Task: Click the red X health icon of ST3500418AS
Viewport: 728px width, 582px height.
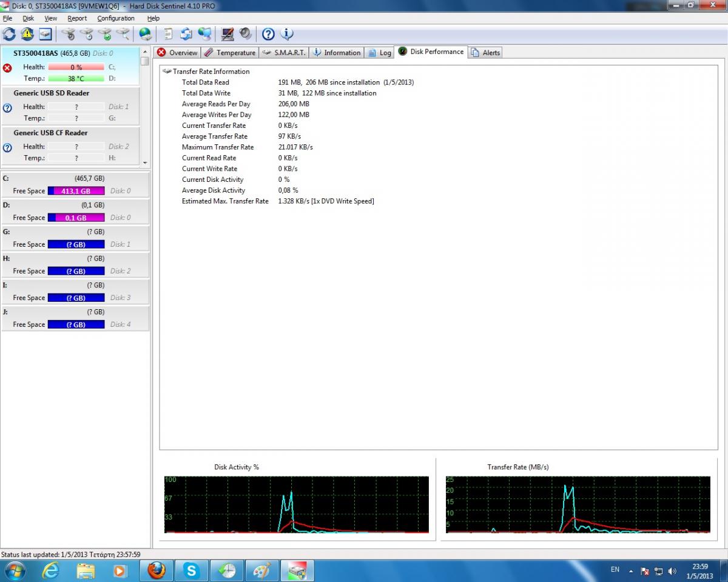Action: point(7,68)
